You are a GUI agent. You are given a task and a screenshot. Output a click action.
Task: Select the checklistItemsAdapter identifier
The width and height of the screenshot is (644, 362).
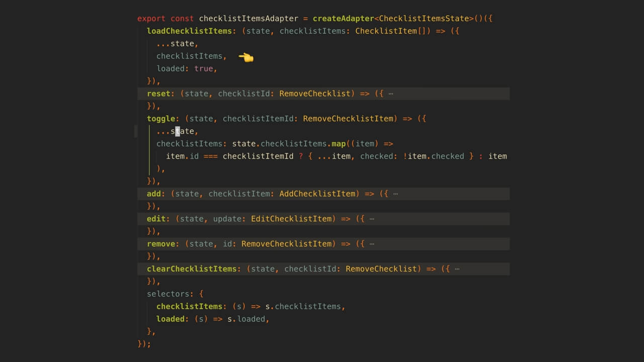coord(249,19)
